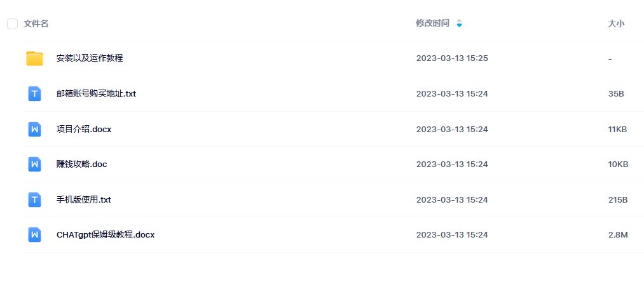Screen dimensions: 644x289
Task: Sort files by the 修改时间 column header
Action: click(432, 24)
